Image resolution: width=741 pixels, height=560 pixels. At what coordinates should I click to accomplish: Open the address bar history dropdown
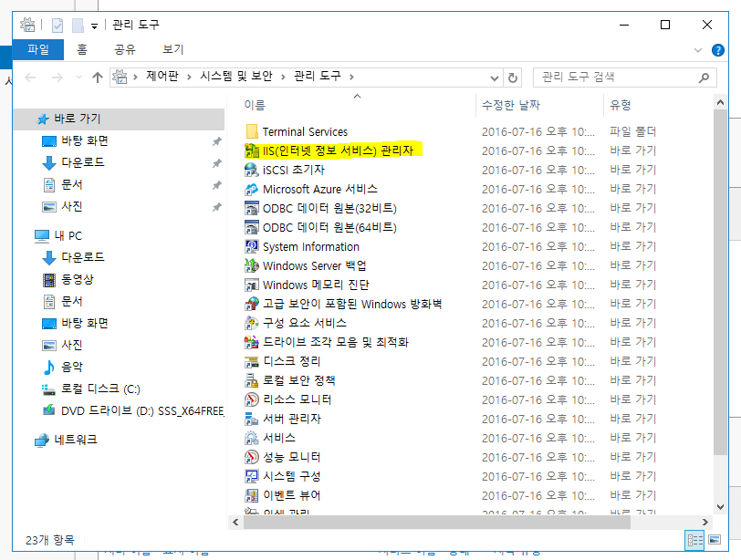point(495,78)
